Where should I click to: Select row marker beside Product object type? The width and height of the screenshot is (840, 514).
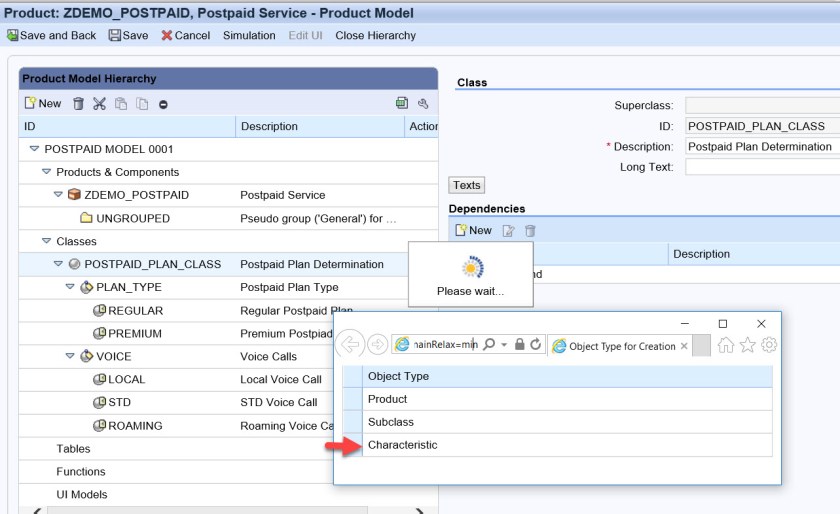pyautogui.click(x=352, y=399)
